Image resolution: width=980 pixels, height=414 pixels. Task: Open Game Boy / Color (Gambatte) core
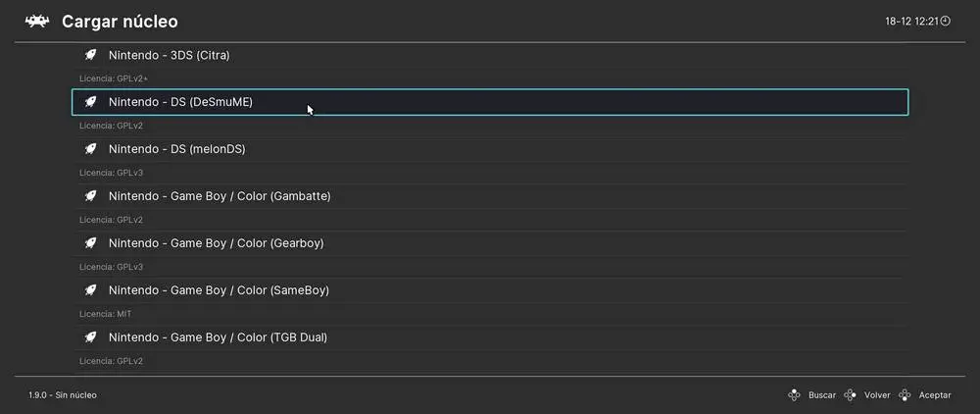(x=220, y=196)
